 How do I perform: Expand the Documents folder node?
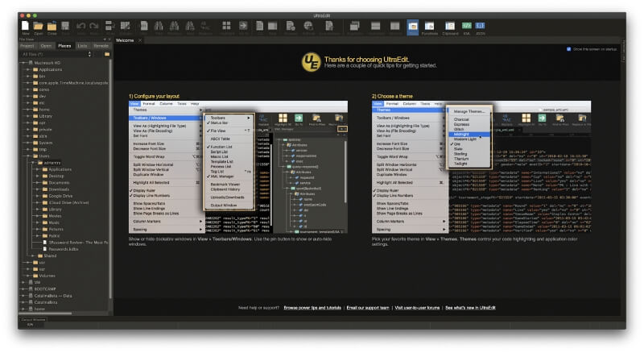click(39, 183)
